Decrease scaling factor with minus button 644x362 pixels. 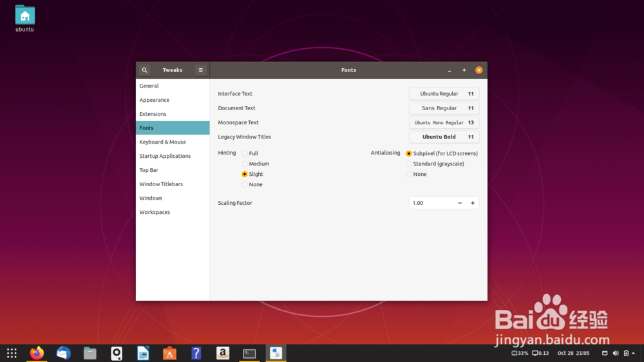[460, 203]
